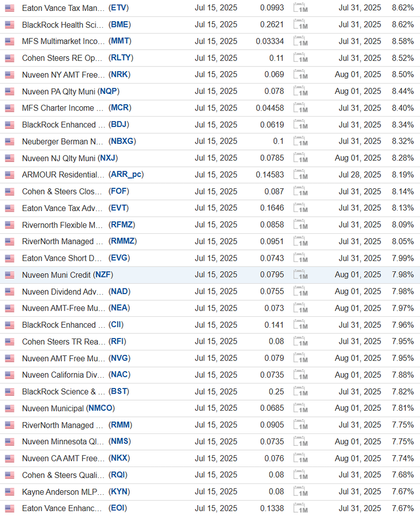Follow the Cohen Steers RE Opportunities name link
This screenshot has height=516, width=420.
(62, 58)
